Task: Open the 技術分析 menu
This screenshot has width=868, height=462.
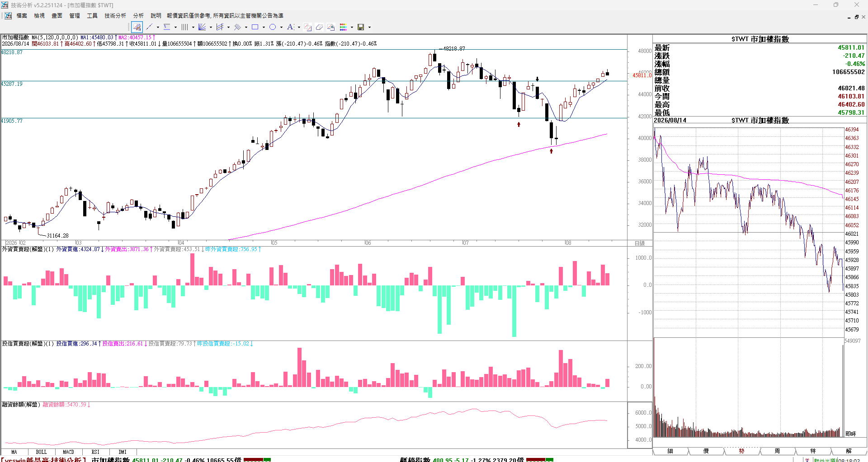Action: tap(115, 16)
